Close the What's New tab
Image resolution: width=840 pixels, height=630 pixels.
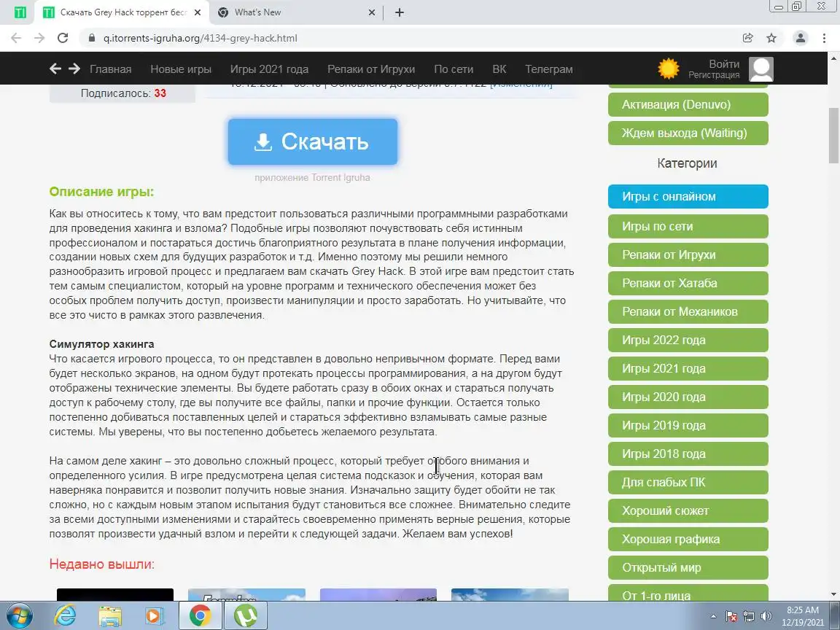pyautogui.click(x=372, y=12)
